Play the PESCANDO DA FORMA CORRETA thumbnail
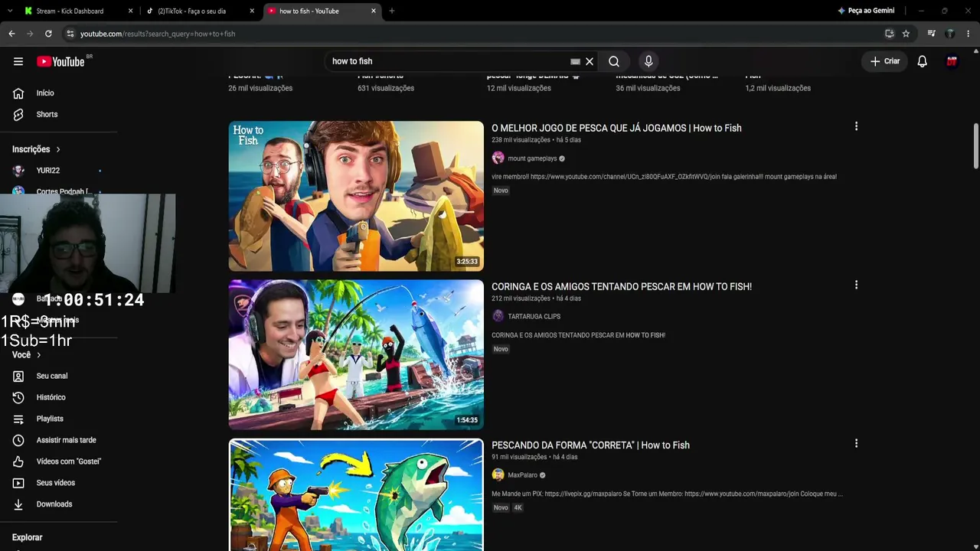Image resolution: width=980 pixels, height=551 pixels. [x=356, y=494]
